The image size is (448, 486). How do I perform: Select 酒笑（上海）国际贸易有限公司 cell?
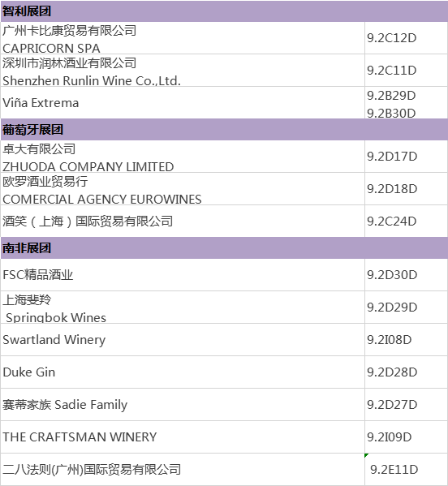(x=183, y=221)
